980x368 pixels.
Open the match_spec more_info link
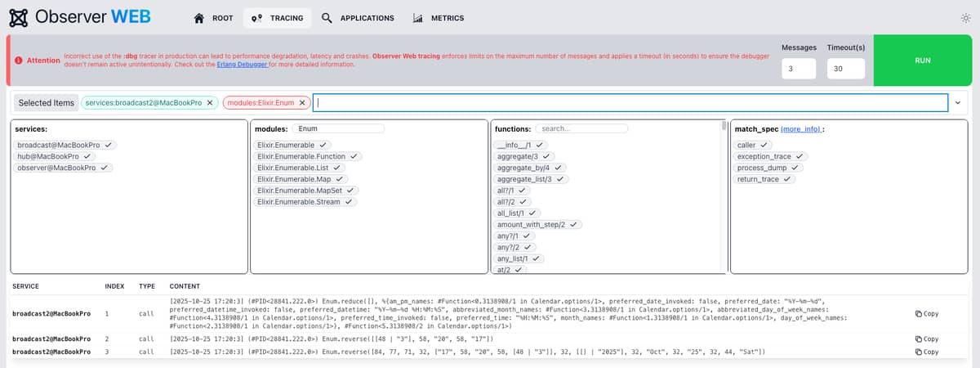click(800, 129)
